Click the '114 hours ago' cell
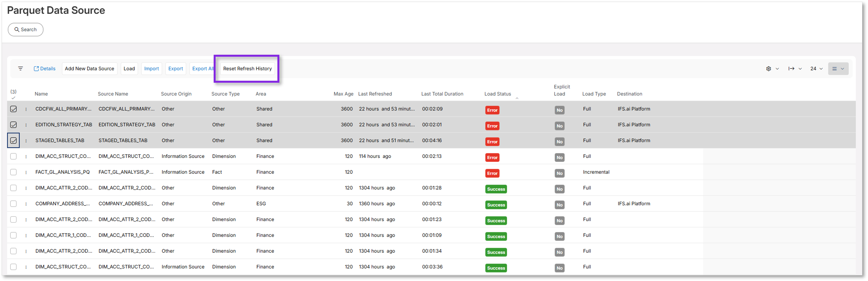The image size is (868, 281). click(x=375, y=156)
